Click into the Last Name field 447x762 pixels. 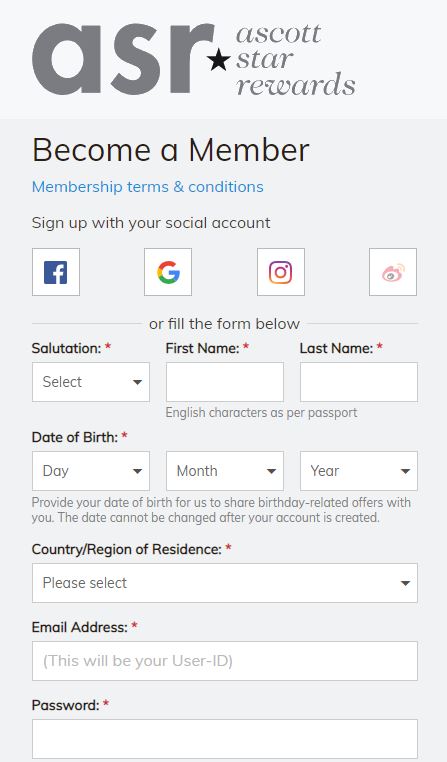point(359,382)
